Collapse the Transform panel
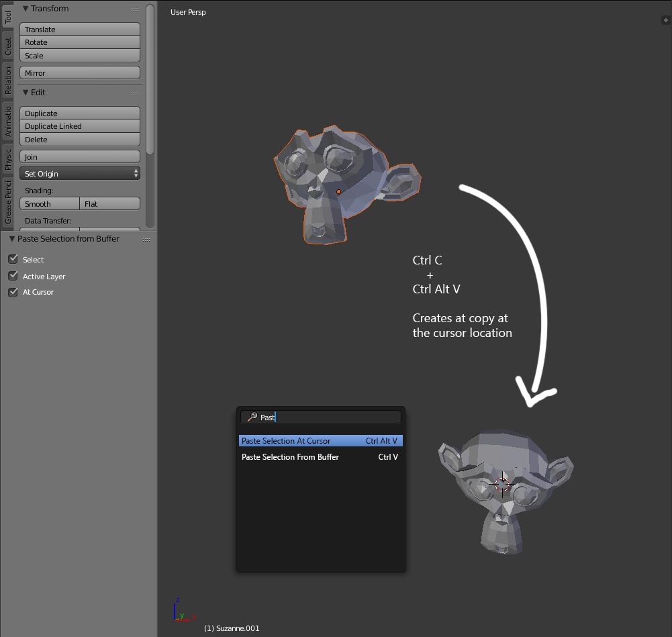672x637 pixels. tap(26, 9)
